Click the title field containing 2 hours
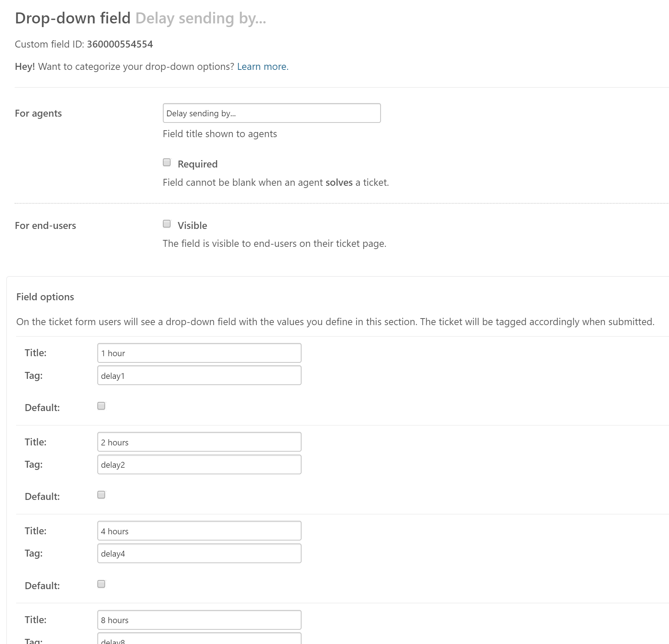This screenshot has height=644, width=669. pos(199,442)
